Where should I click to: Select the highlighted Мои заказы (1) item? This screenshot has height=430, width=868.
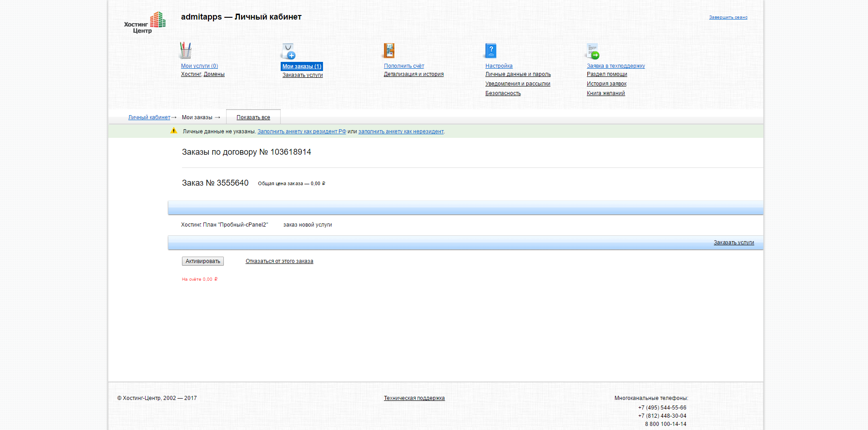302,66
